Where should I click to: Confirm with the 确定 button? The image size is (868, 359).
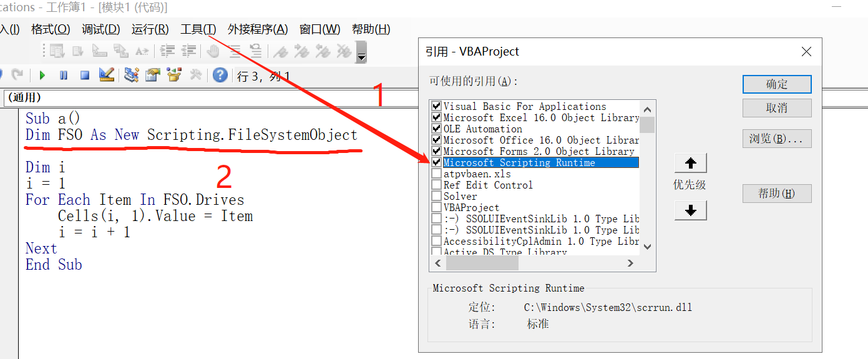coord(777,84)
